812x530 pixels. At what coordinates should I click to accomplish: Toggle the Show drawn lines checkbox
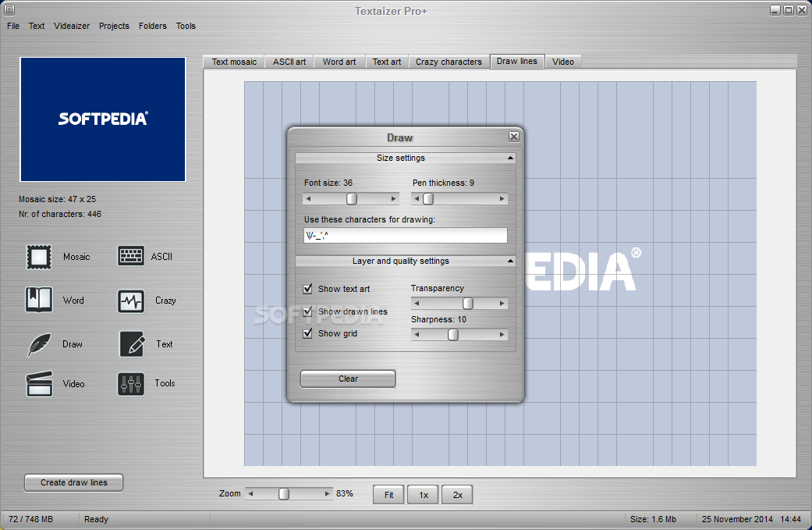point(307,311)
